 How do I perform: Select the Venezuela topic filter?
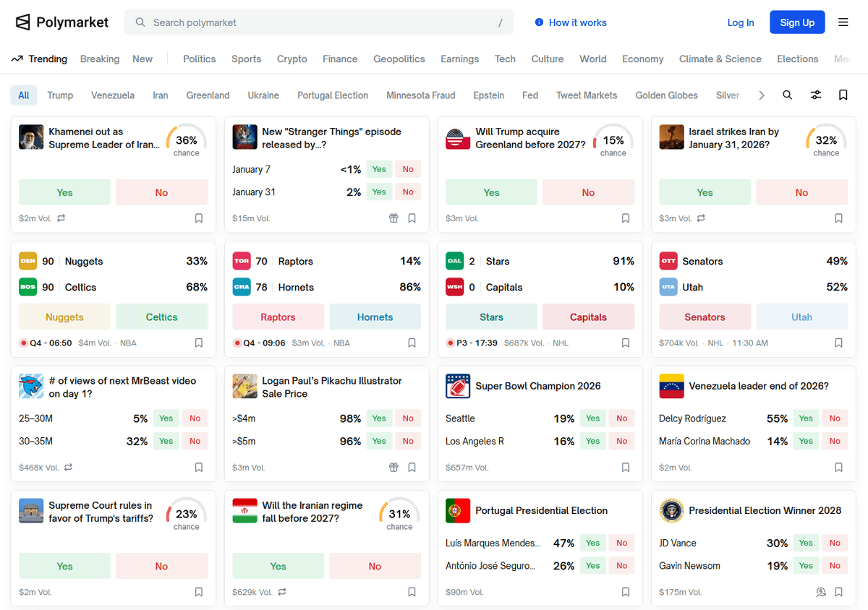(x=113, y=95)
